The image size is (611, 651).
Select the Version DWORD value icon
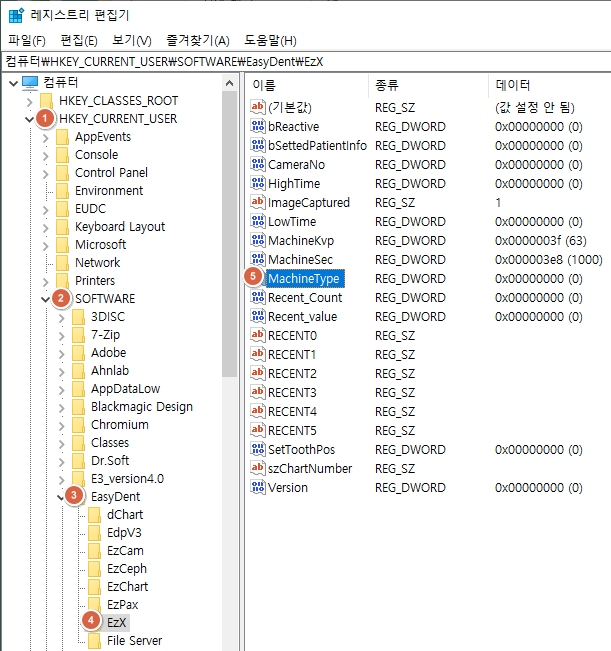coord(258,487)
